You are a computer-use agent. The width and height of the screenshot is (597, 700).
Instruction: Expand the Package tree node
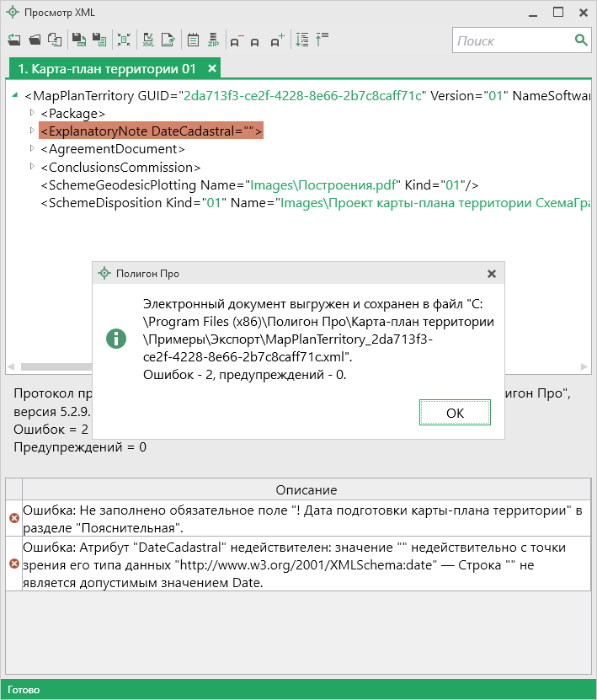33,113
